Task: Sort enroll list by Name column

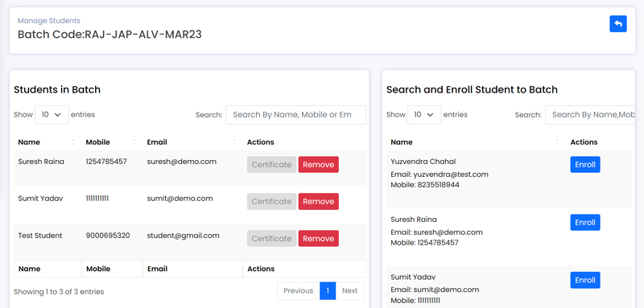Action: pos(476,142)
